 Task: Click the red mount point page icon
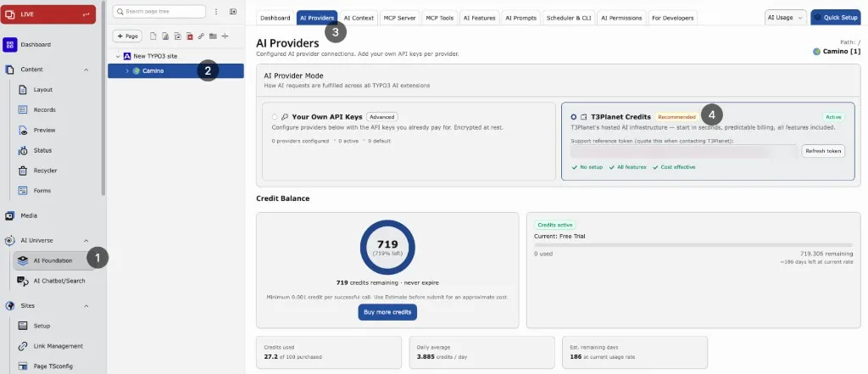pyautogui.click(x=189, y=36)
